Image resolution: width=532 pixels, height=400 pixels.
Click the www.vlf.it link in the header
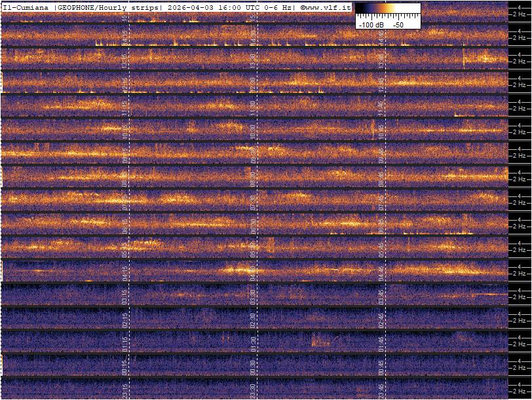328,7
